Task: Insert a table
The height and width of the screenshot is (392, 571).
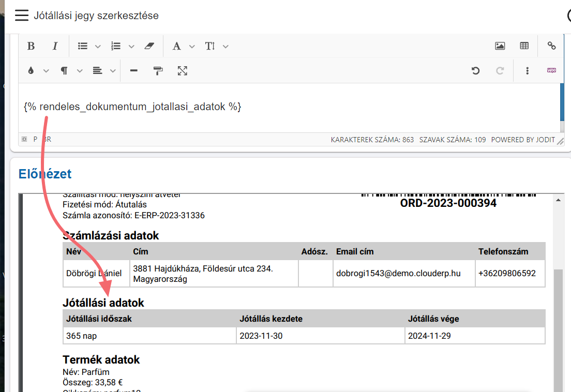Action: [524, 46]
